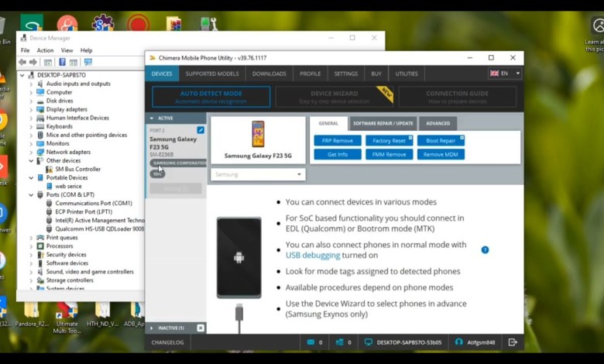Switch to the Software Repair / Update tab
Screen dimensions: 604x364
383,123
